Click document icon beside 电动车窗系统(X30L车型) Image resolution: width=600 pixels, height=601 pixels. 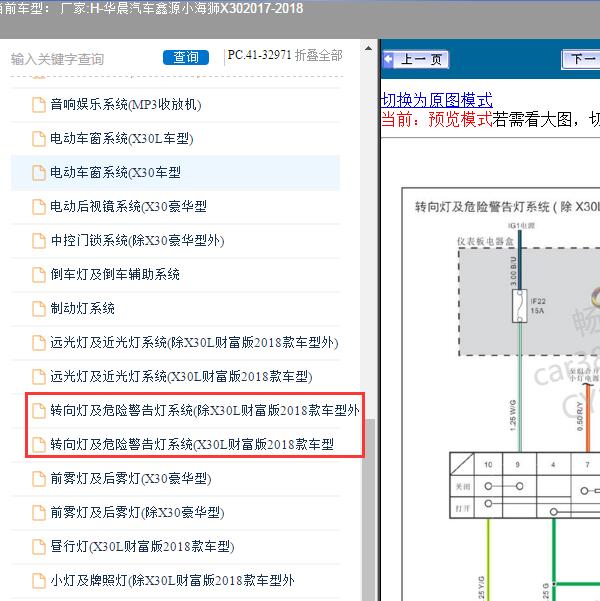(39, 139)
